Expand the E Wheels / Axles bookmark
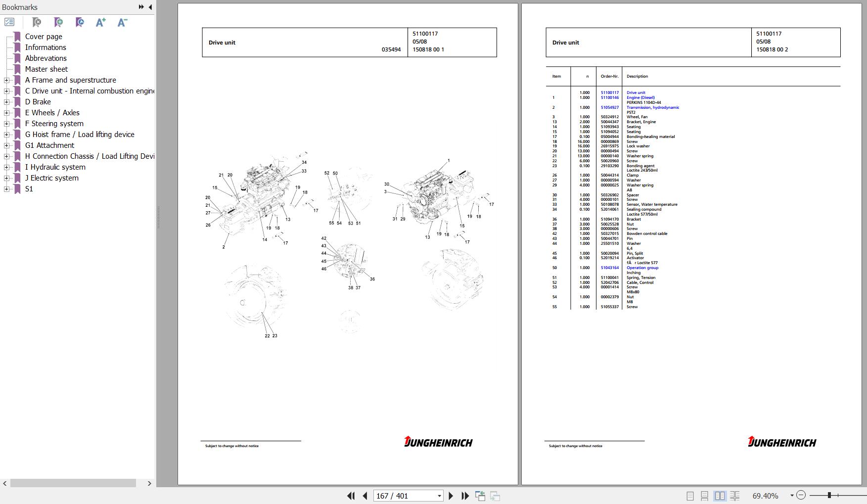The width and height of the screenshot is (867, 504). [6, 113]
